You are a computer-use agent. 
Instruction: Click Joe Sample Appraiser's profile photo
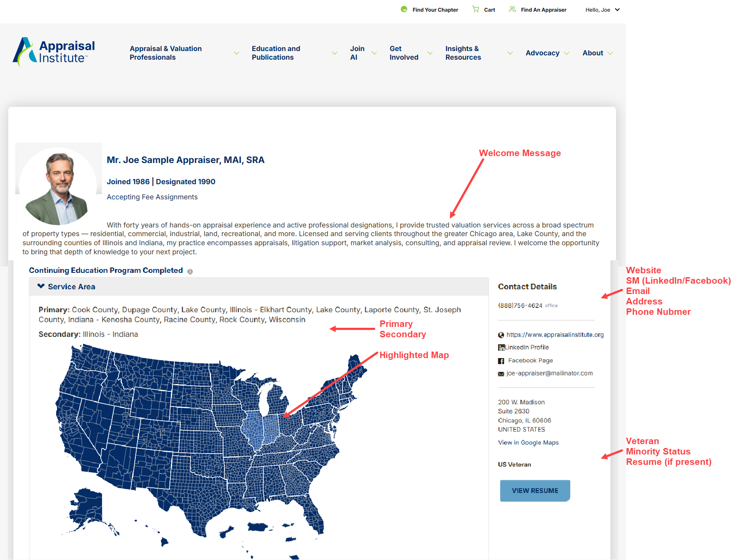58,186
